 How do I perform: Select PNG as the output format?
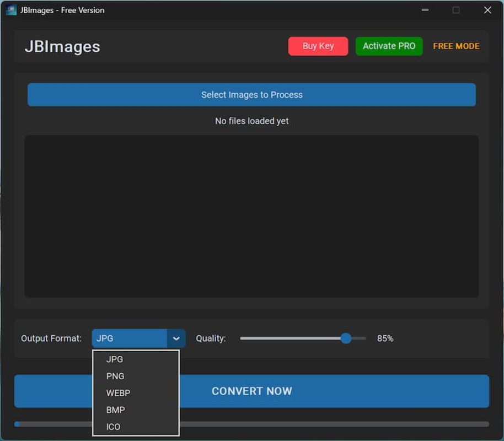coord(115,376)
